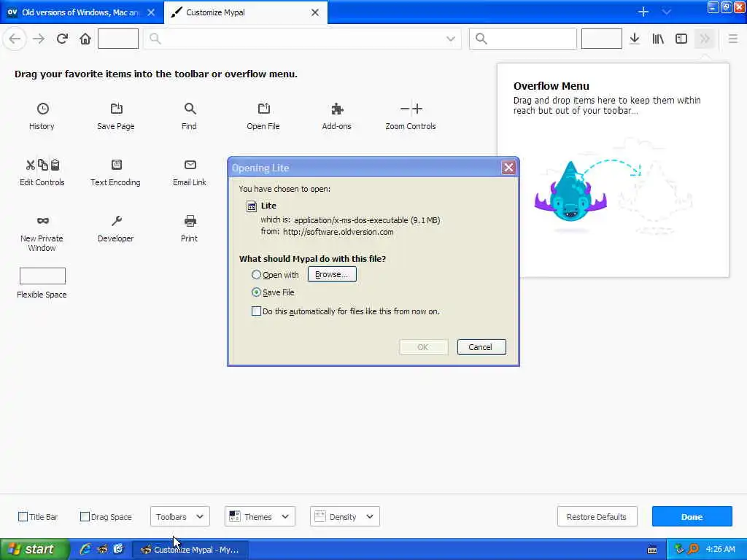This screenshot has height=560, width=747.
Task: Click the Back arrow in toolbar
Action: coord(15,39)
